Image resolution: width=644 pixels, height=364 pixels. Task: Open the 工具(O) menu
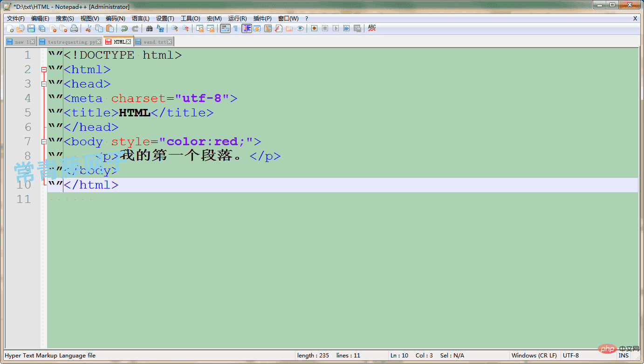pos(190,19)
